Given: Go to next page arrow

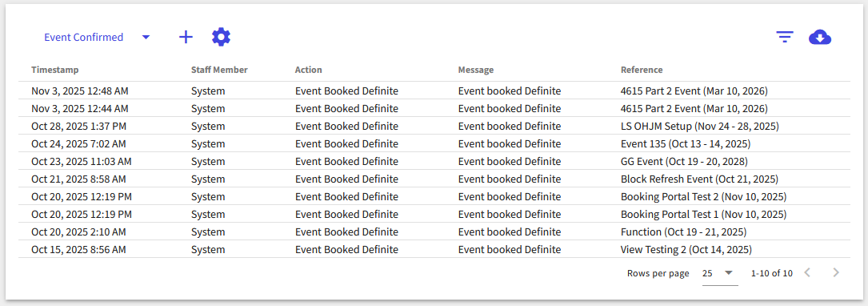Looking at the screenshot, I should 837,272.
